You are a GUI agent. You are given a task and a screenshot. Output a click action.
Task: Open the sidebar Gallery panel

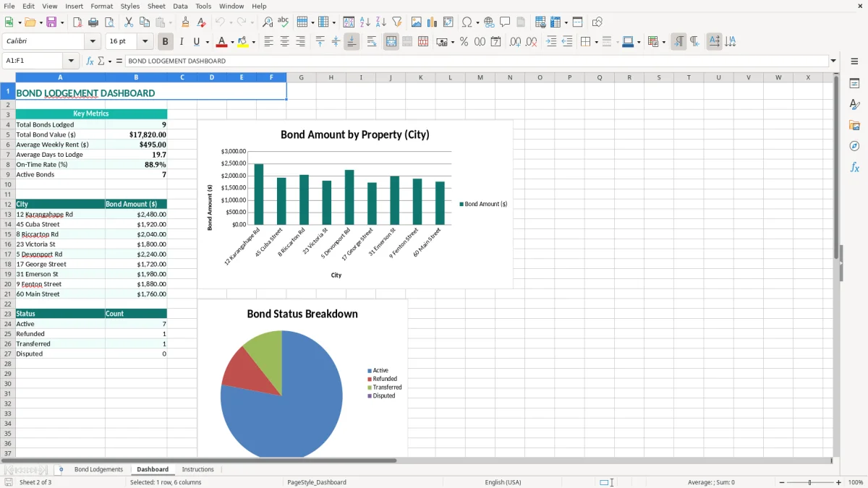point(854,126)
